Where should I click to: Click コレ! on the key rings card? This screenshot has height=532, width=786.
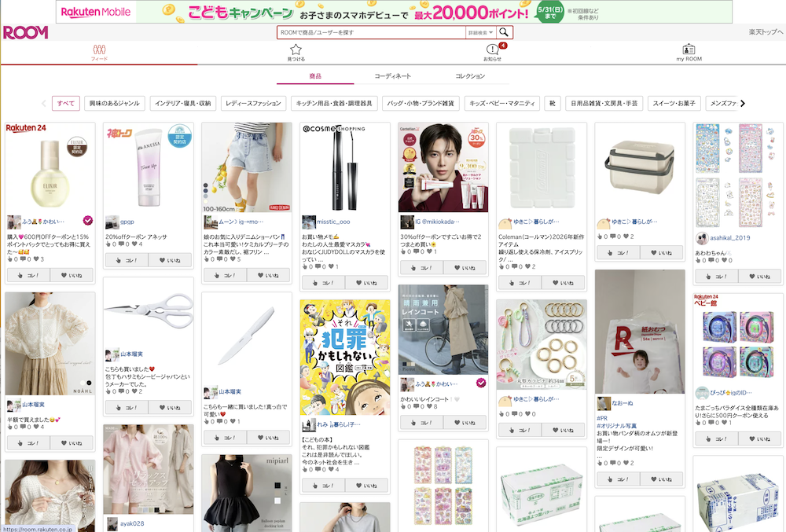(520, 431)
